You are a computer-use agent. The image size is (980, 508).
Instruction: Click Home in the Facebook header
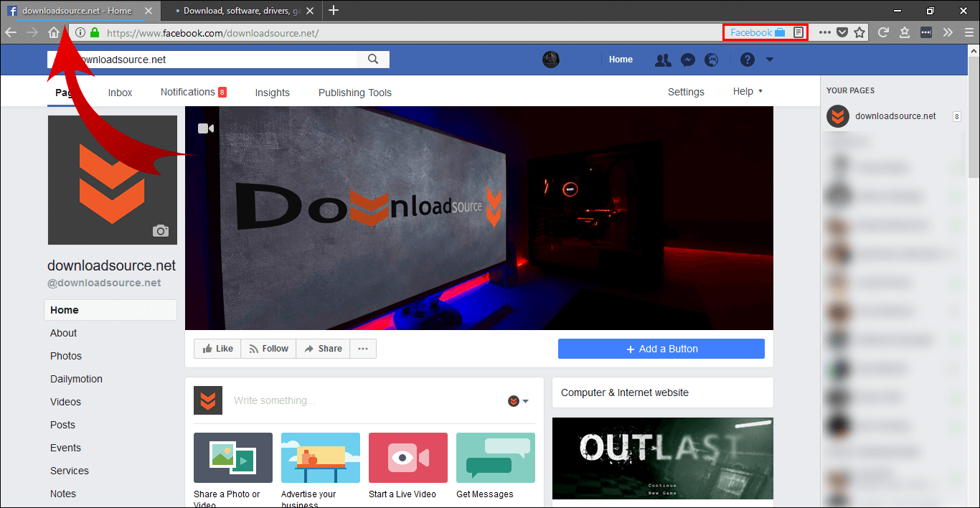point(621,60)
